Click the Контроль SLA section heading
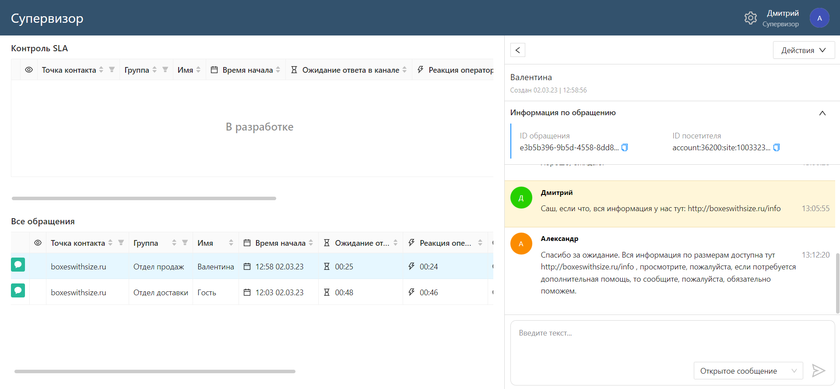Screen dimensions: 840x389 (40, 48)
